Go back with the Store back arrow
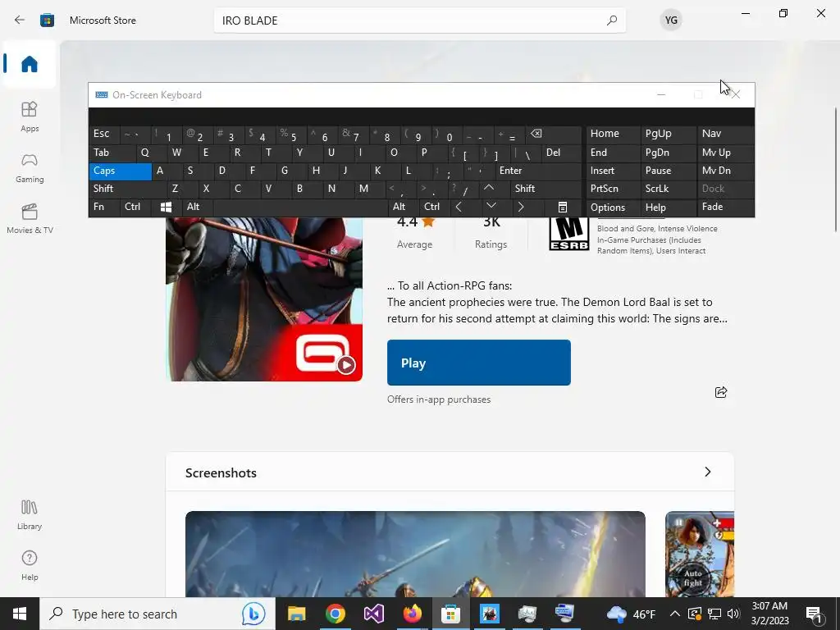The height and width of the screenshot is (630, 840). click(20, 20)
